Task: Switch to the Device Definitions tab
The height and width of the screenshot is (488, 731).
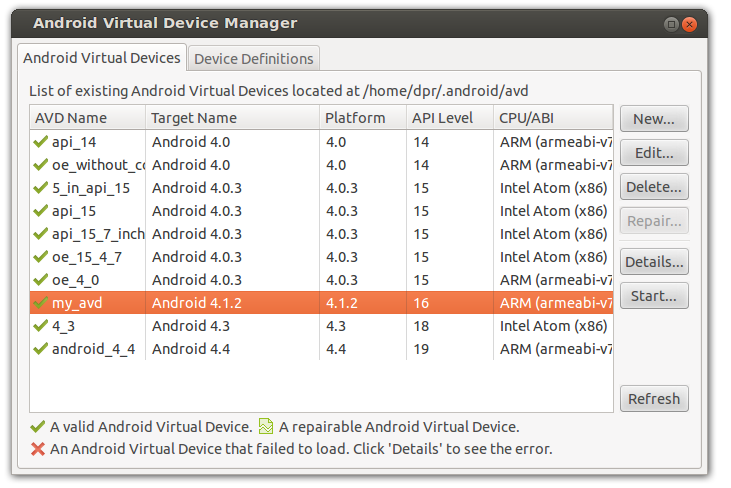Action: 253,59
